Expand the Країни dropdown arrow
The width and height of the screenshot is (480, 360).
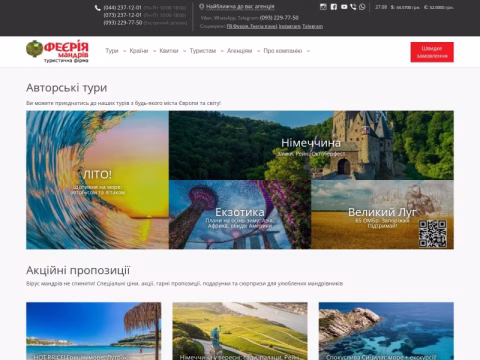[x=154, y=51]
